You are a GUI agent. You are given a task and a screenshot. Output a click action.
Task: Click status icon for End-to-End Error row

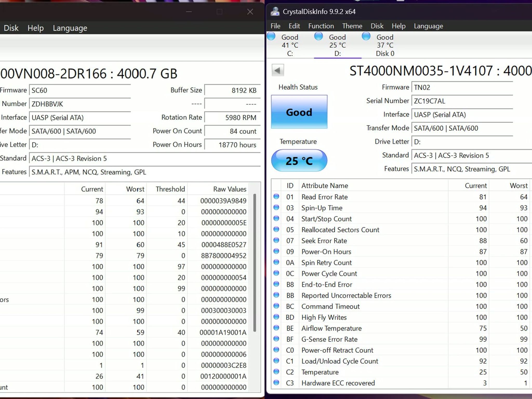[276, 284]
